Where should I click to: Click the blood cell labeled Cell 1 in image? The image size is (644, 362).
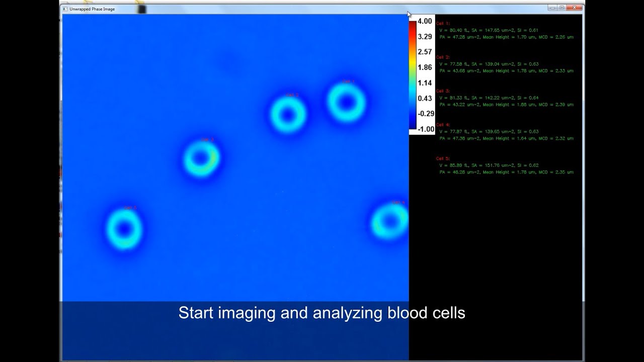[346, 102]
